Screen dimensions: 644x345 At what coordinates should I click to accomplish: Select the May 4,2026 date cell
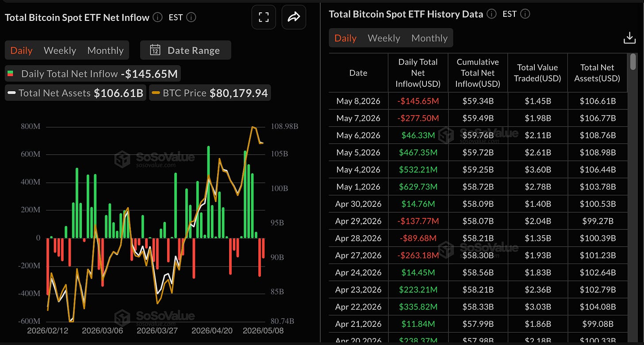[358, 170]
